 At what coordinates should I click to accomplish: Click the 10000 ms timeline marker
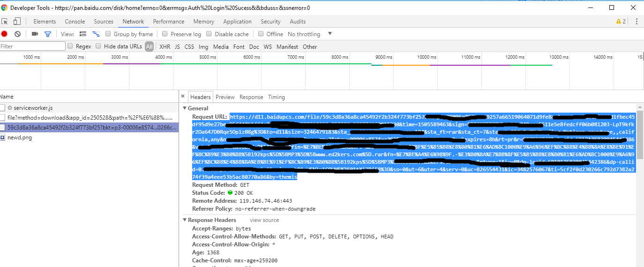coord(427,57)
